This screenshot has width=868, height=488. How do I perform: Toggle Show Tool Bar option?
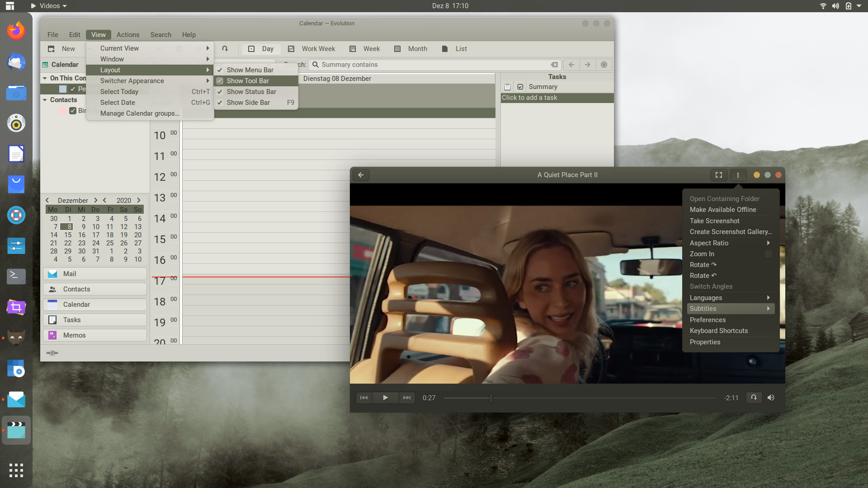coord(256,81)
